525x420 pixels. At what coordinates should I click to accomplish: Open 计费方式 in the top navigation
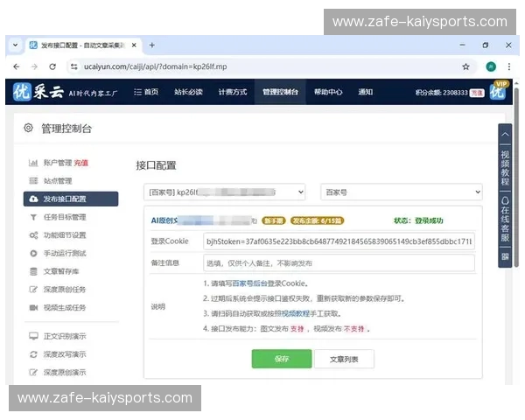pyautogui.click(x=233, y=92)
